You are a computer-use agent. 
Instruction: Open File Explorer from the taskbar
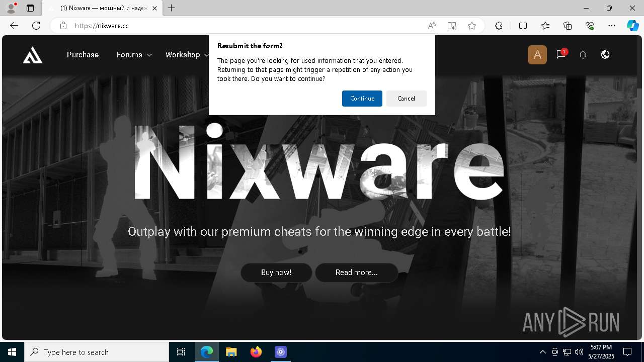coord(231,352)
